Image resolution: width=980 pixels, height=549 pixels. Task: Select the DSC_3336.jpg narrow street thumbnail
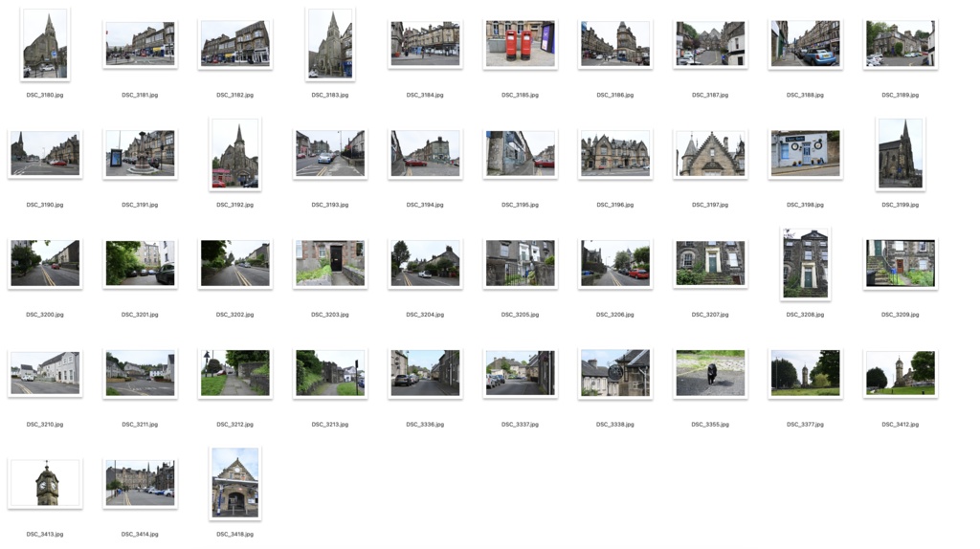(425, 374)
